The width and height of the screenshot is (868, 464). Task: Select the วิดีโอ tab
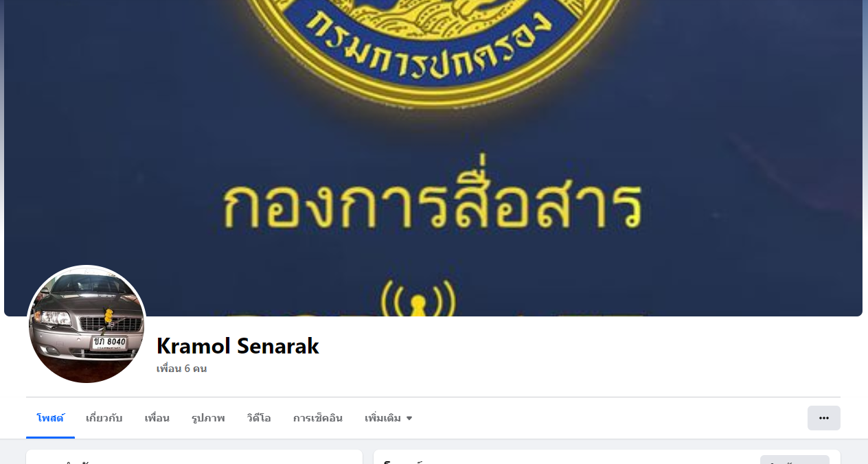(x=259, y=418)
